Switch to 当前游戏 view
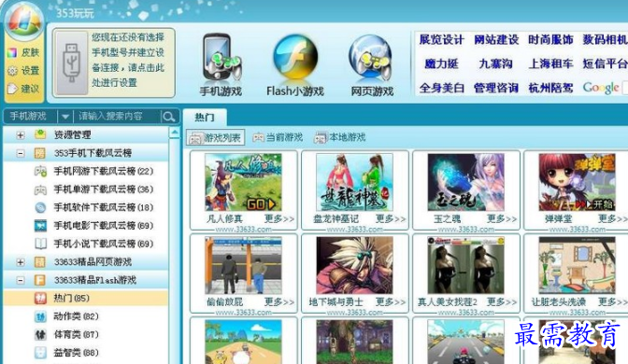 (x=278, y=137)
